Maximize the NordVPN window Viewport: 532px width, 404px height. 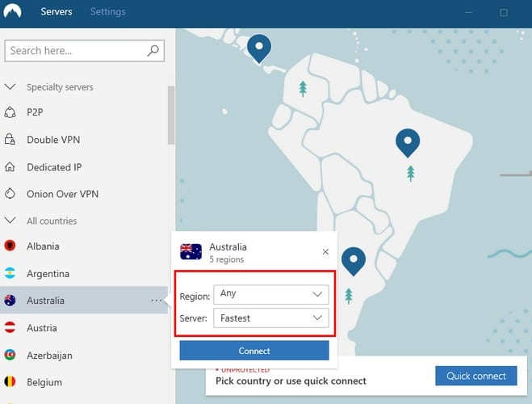pyautogui.click(x=504, y=13)
